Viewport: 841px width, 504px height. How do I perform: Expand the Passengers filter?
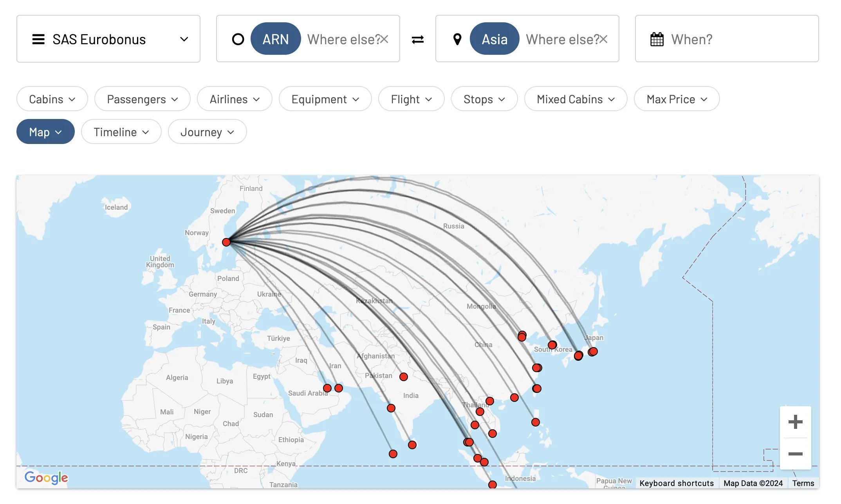(143, 99)
